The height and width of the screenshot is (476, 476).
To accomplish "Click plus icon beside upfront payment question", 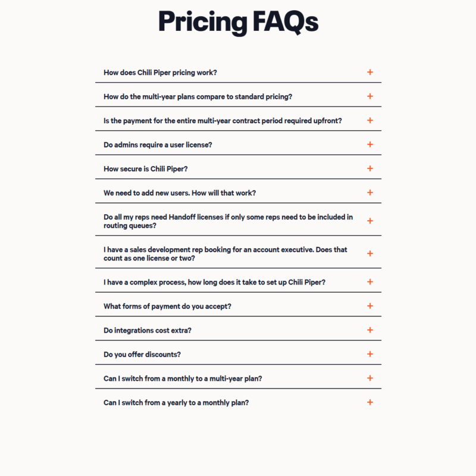I will [x=369, y=120].
